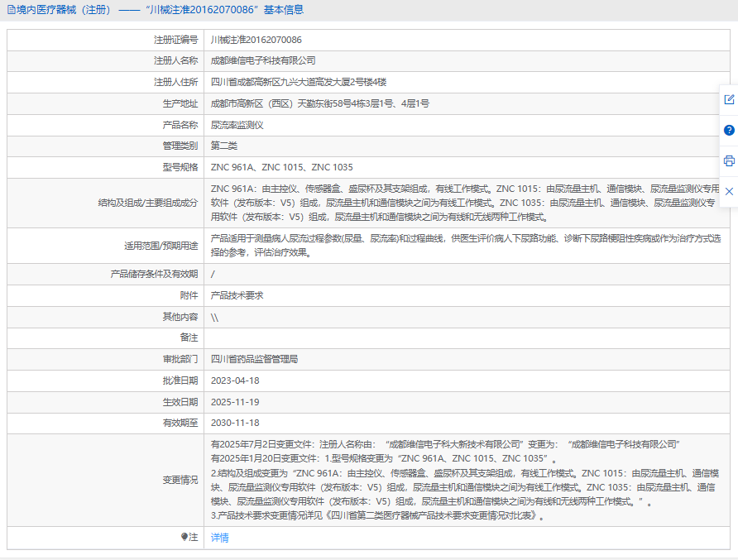Image resolution: width=738 pixels, height=560 pixels.
Task: Click the 注册证编号 label
Action: 176,40
